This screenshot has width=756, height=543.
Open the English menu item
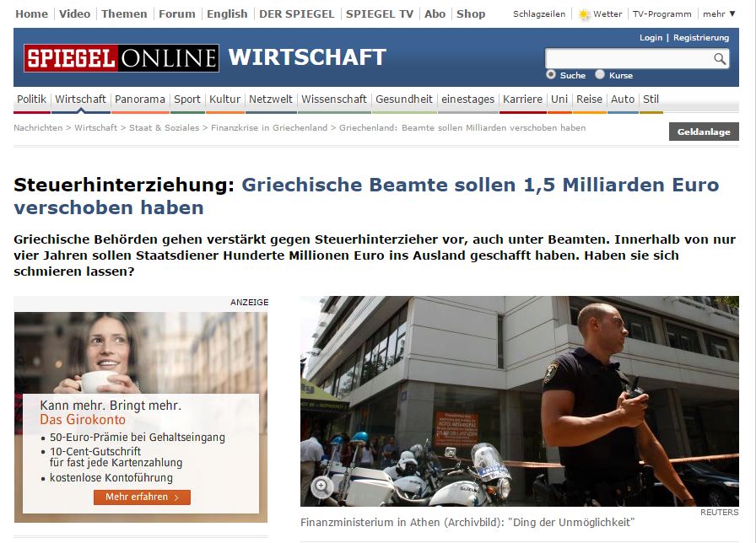(227, 14)
